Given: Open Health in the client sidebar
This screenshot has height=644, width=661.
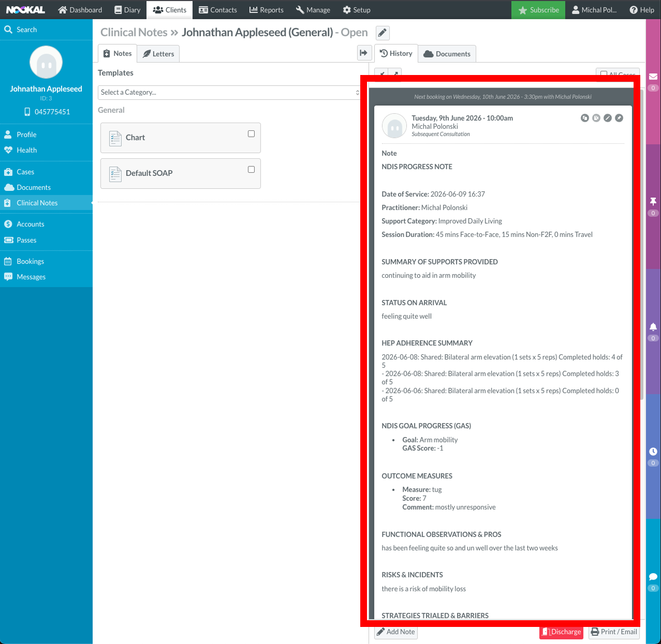Looking at the screenshot, I should [x=46, y=150].
